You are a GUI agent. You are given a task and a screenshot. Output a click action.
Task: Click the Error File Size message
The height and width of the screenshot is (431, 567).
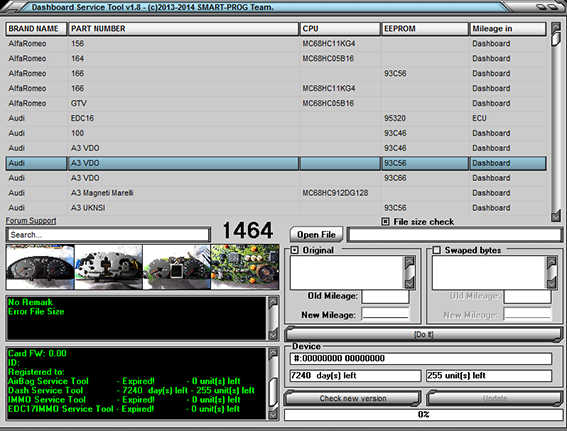coord(36,312)
